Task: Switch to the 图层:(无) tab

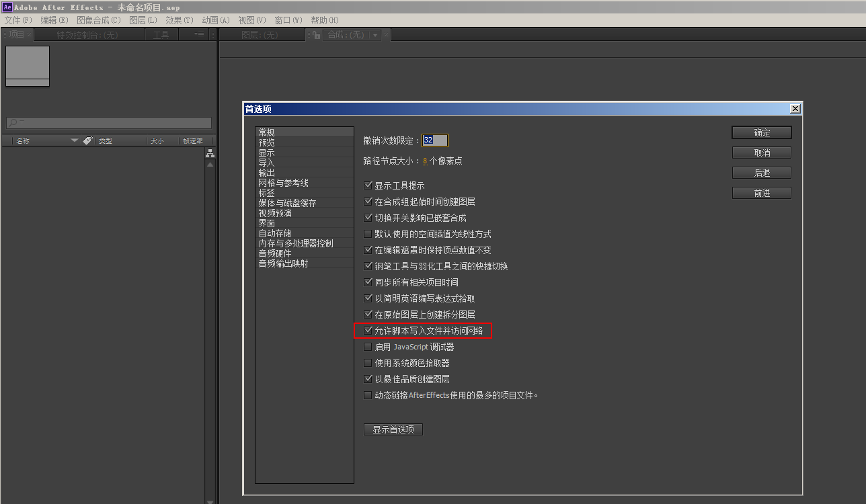Action: click(x=260, y=35)
